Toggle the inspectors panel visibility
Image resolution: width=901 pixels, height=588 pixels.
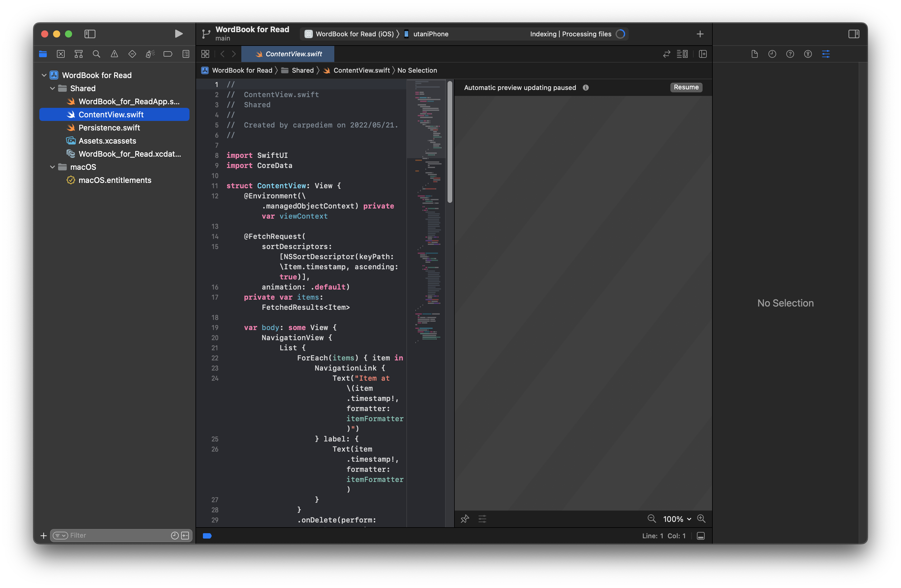[854, 34]
